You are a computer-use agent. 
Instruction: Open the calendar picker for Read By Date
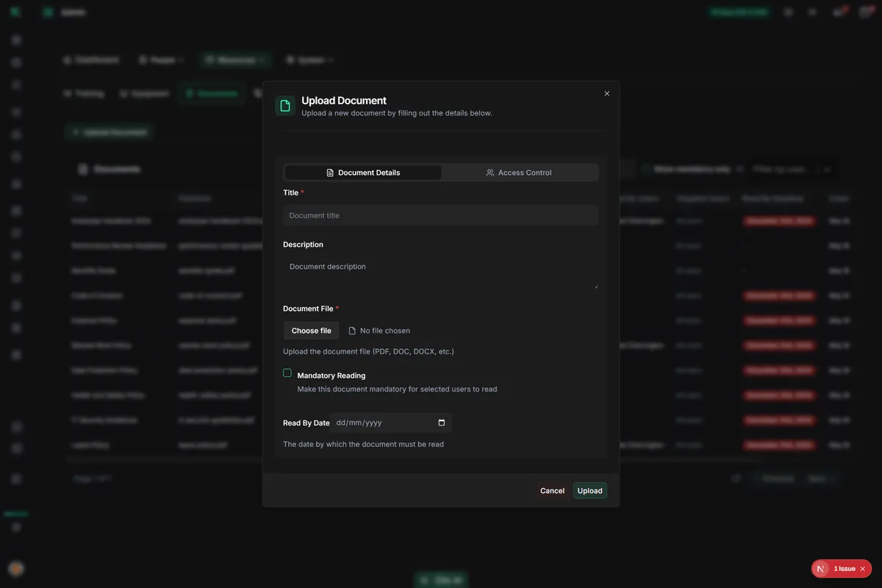coord(442,423)
